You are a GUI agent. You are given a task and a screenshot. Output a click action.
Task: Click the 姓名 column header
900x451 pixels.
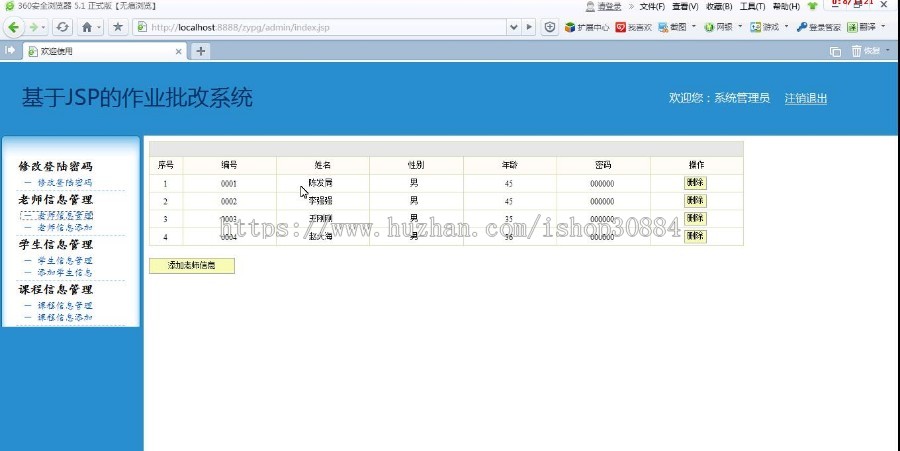(323, 165)
